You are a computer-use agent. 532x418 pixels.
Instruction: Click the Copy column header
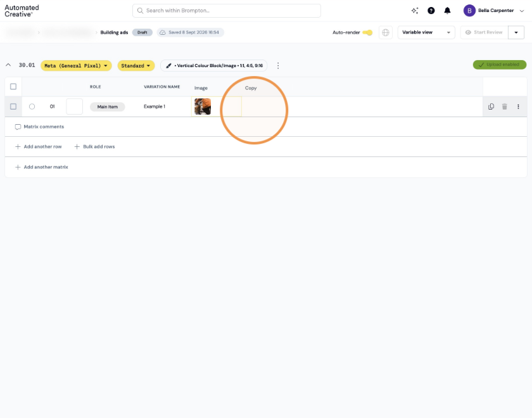251,88
